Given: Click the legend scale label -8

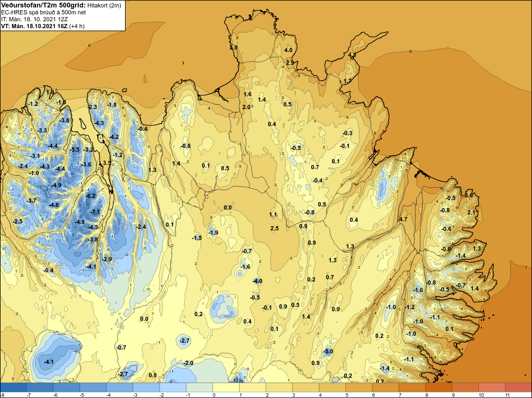Looking at the screenshot, I should tap(3, 395).
